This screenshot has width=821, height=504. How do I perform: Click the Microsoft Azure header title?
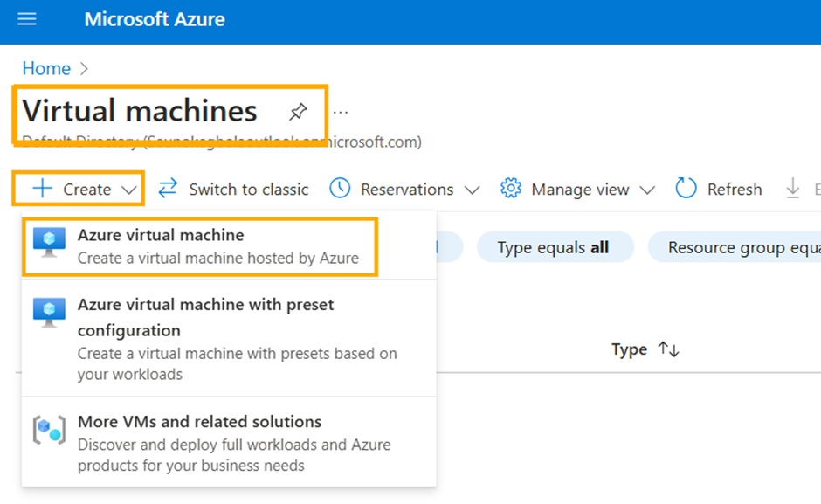click(x=155, y=19)
